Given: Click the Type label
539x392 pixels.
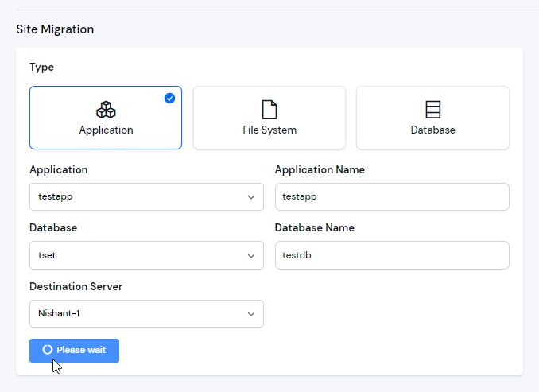Looking at the screenshot, I should click(x=41, y=67).
